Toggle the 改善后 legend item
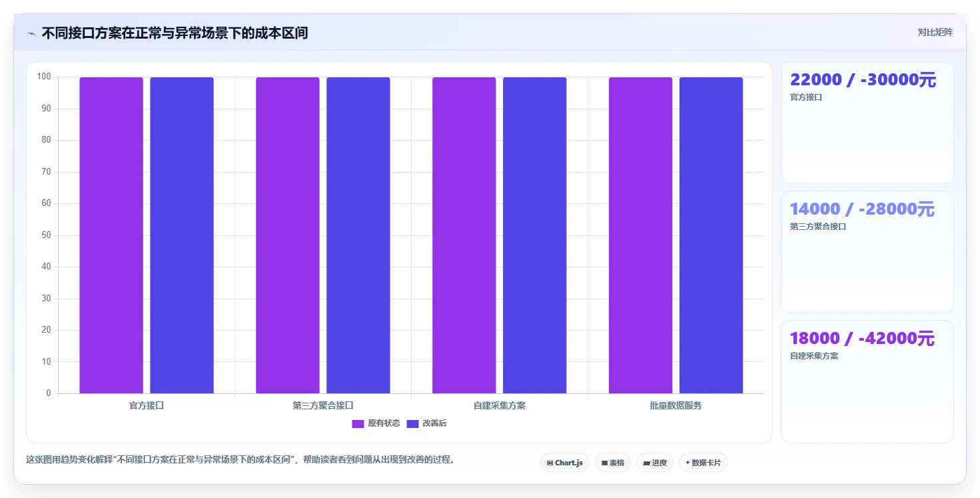The image size is (980, 498). pyautogui.click(x=426, y=423)
